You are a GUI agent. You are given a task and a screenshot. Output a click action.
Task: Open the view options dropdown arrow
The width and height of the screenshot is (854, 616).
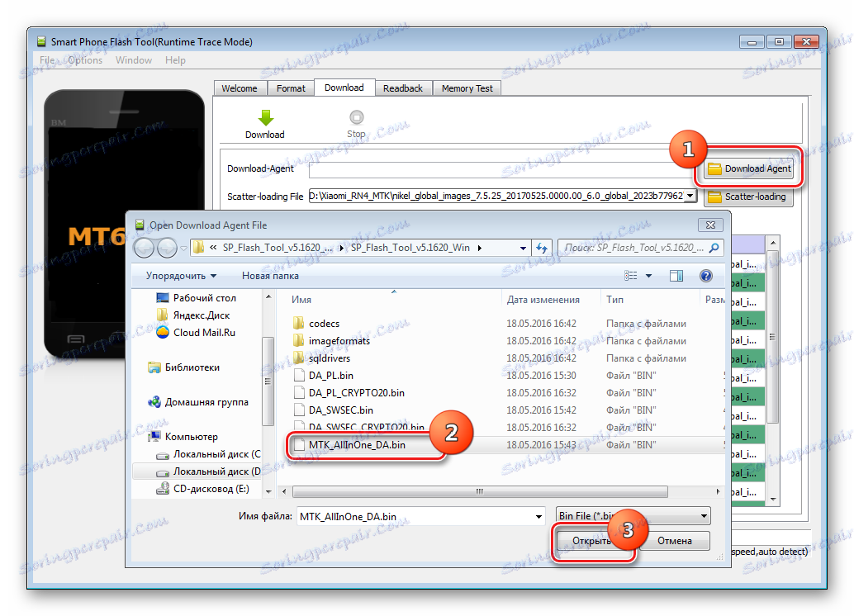[x=648, y=276]
